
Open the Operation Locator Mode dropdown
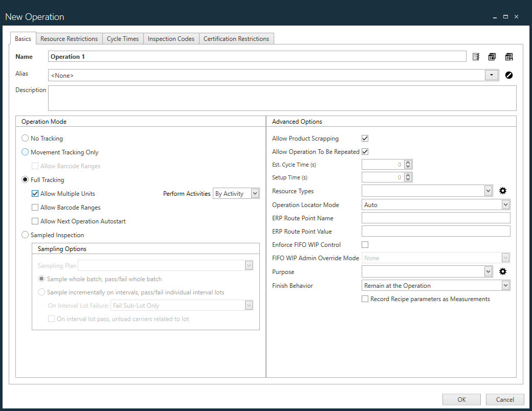point(505,204)
